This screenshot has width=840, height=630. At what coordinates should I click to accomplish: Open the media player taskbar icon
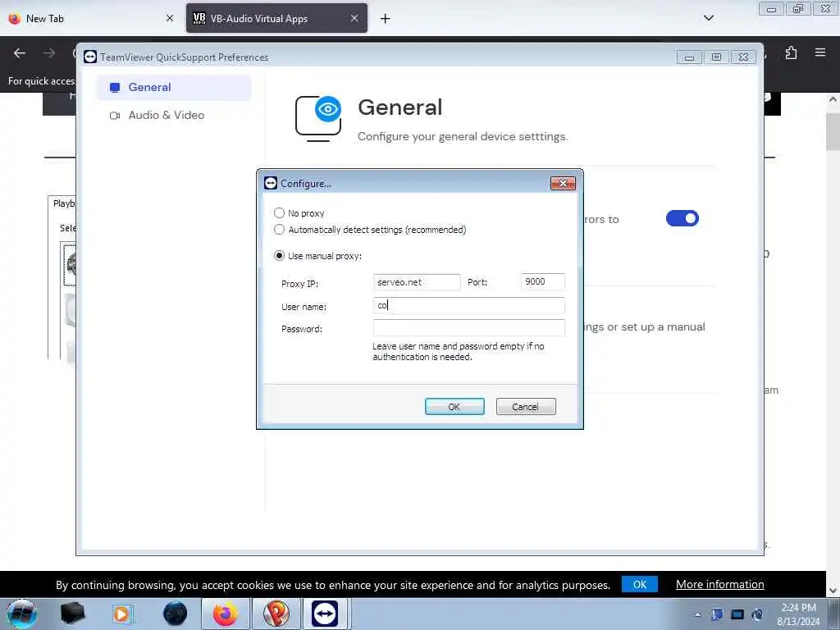pyautogui.click(x=122, y=614)
